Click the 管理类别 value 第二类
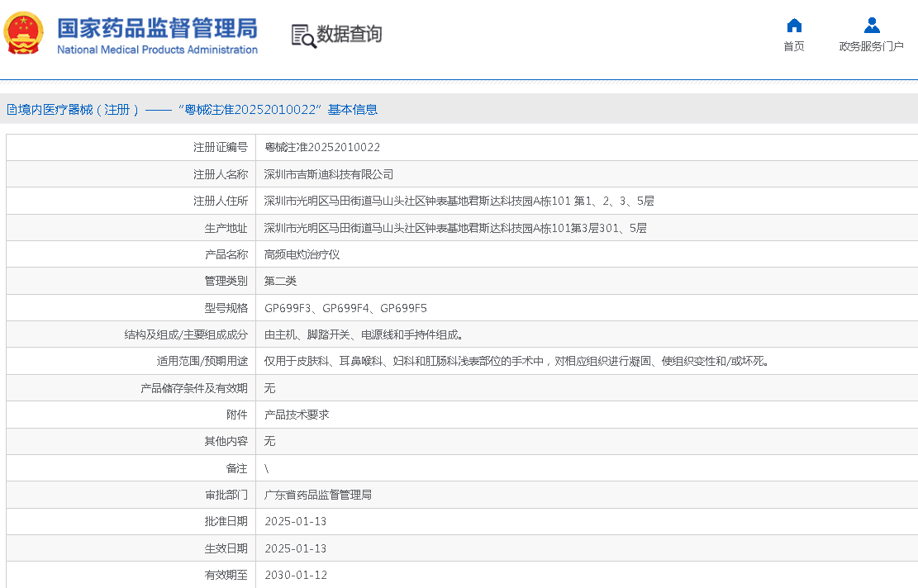918x588 pixels. pos(280,281)
